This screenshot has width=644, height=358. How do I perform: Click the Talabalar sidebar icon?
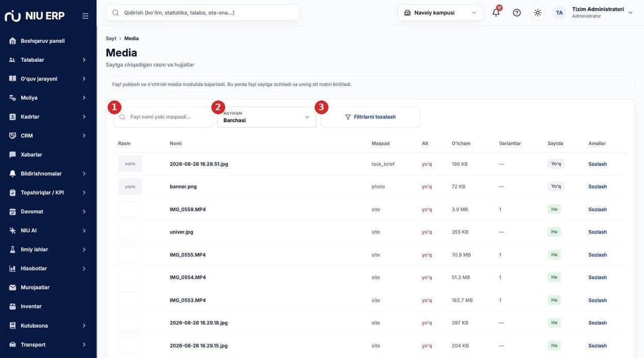tap(12, 60)
